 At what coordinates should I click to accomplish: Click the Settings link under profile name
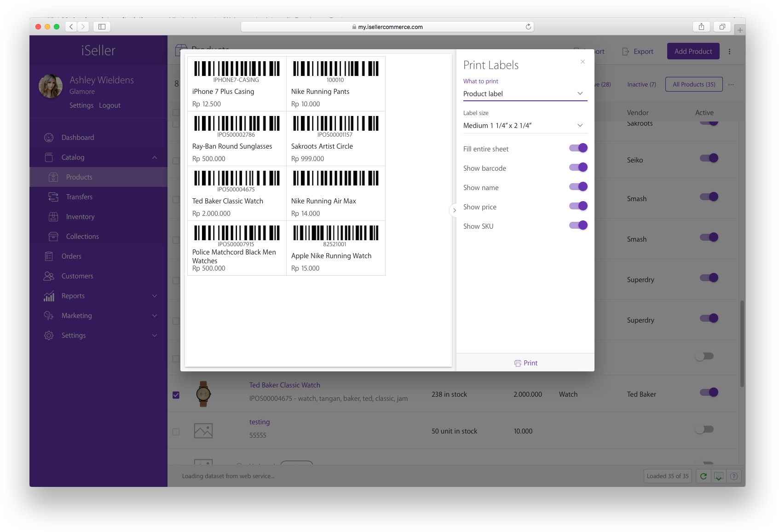(x=81, y=105)
